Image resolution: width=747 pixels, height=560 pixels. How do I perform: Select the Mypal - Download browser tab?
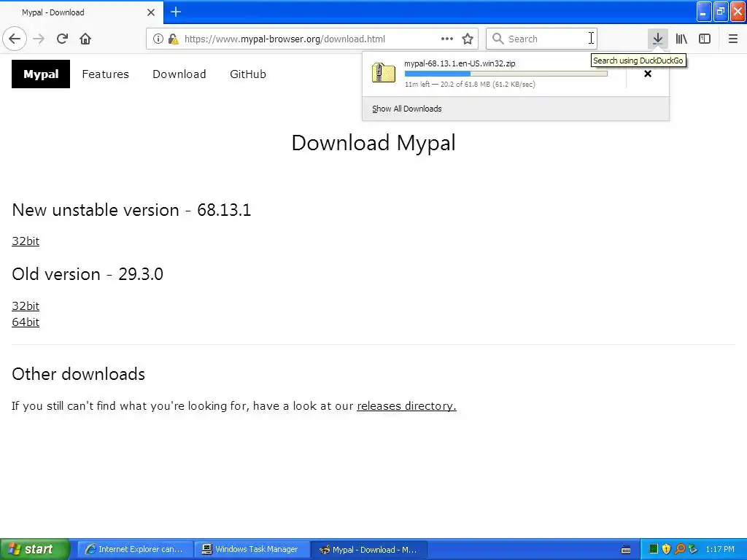82,12
